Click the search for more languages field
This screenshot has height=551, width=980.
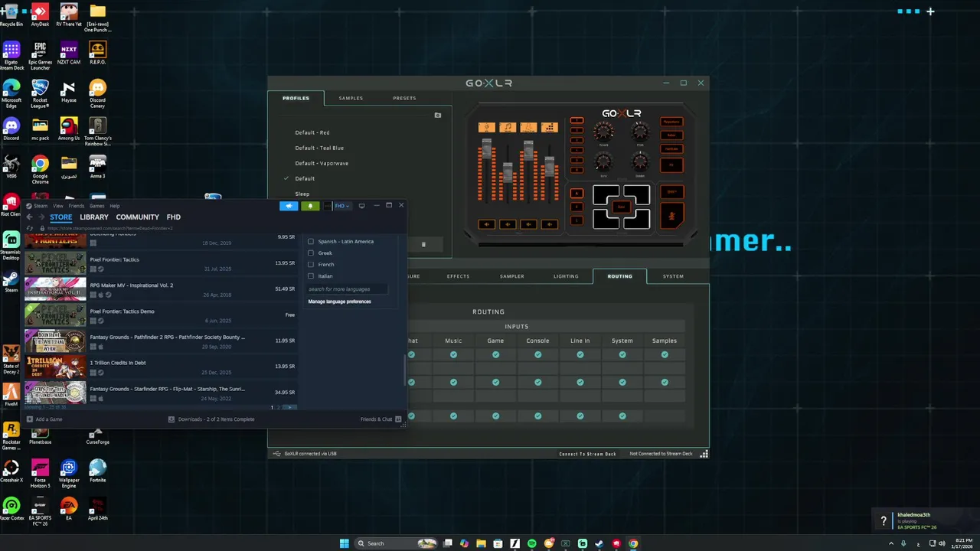(x=347, y=289)
